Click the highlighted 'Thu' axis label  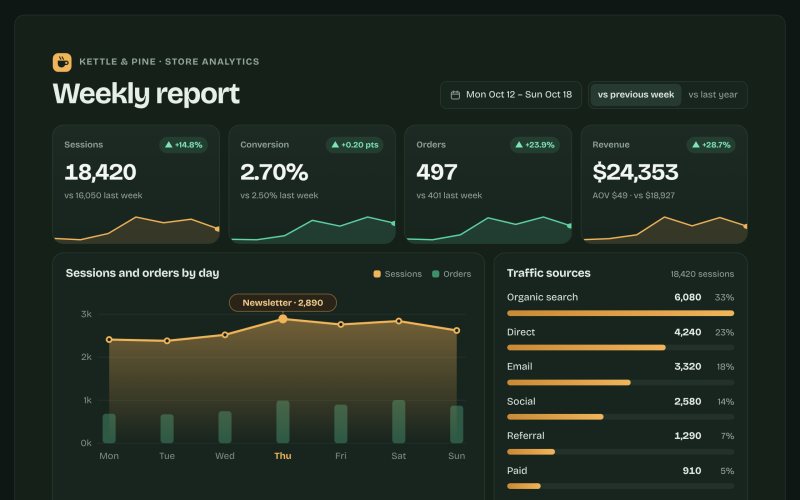(283, 456)
